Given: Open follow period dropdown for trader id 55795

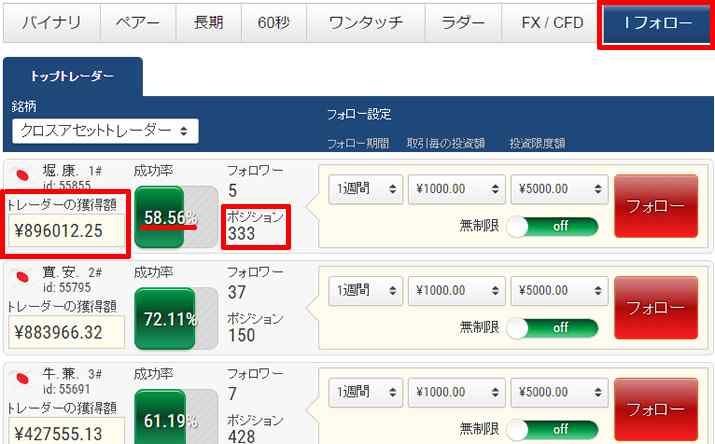Looking at the screenshot, I should (x=366, y=290).
